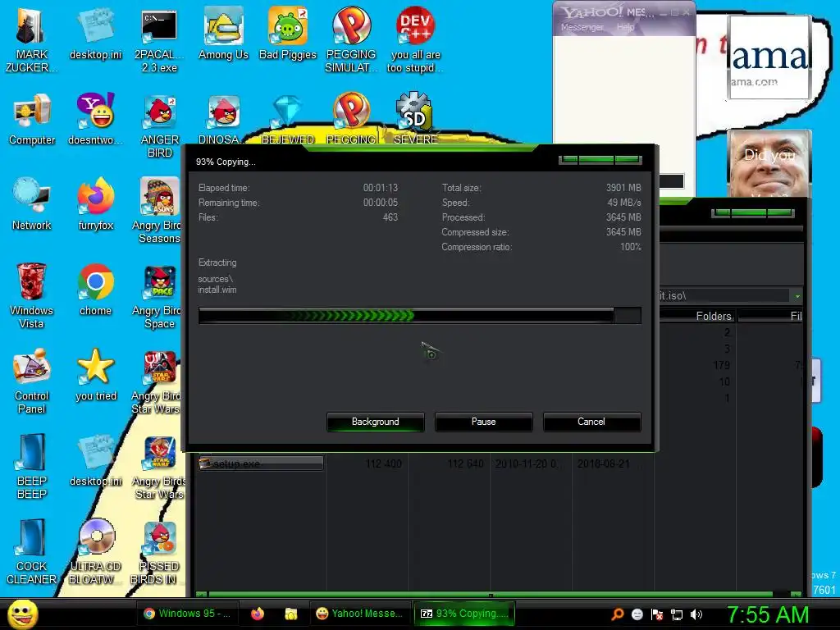Select the BEJEWED diamond icon
The width and height of the screenshot is (840, 630).
tap(288, 119)
